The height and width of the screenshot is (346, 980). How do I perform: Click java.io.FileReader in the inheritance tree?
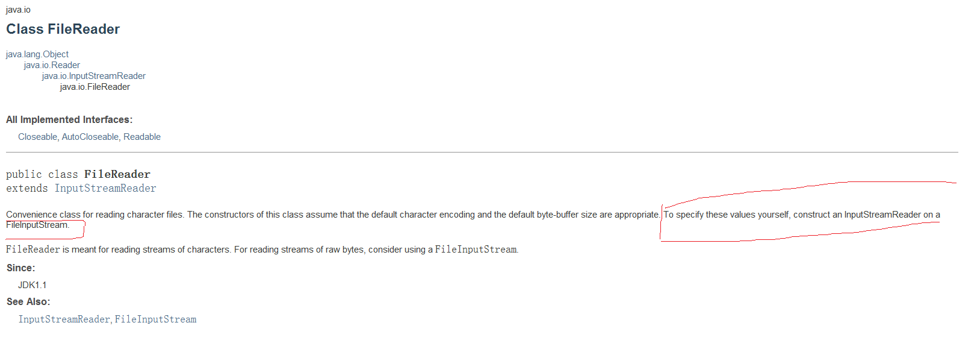point(95,87)
